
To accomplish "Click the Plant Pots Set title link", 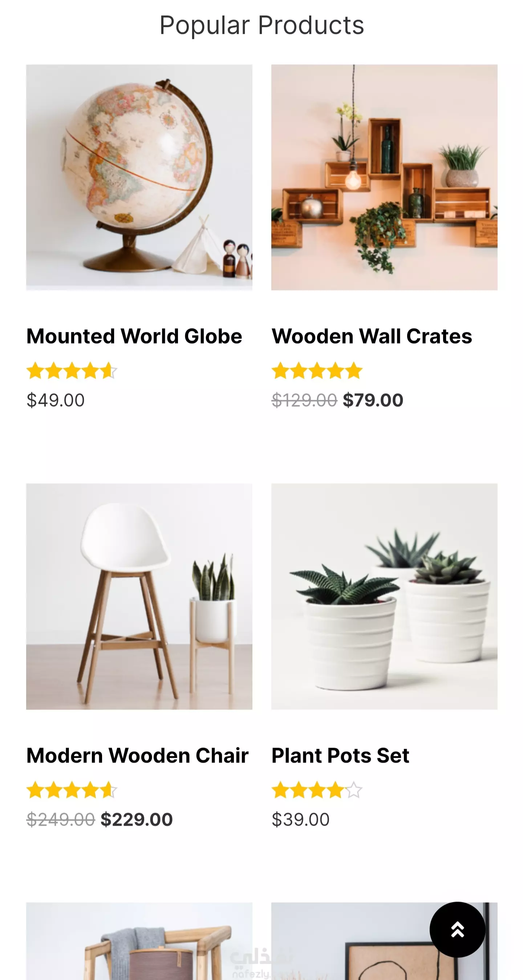I will click(x=340, y=756).
